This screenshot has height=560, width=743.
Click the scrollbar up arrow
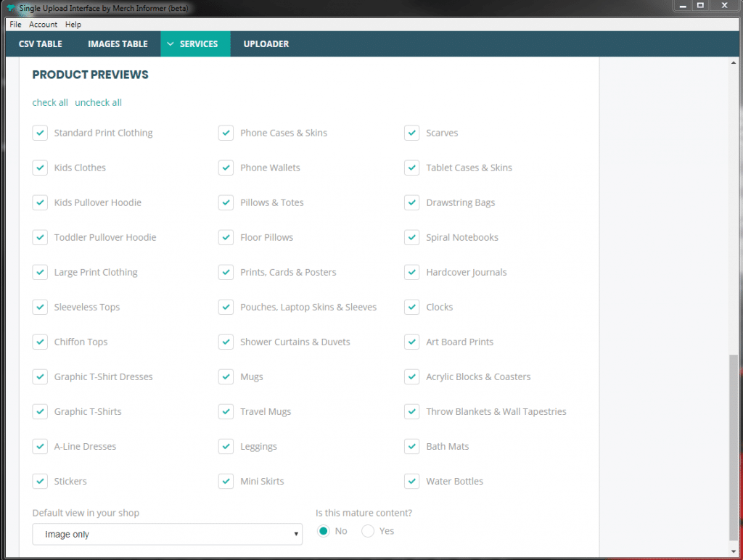[734, 62]
